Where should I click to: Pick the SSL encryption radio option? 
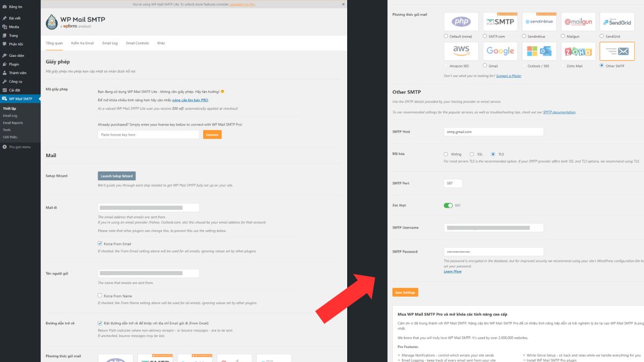point(472,154)
